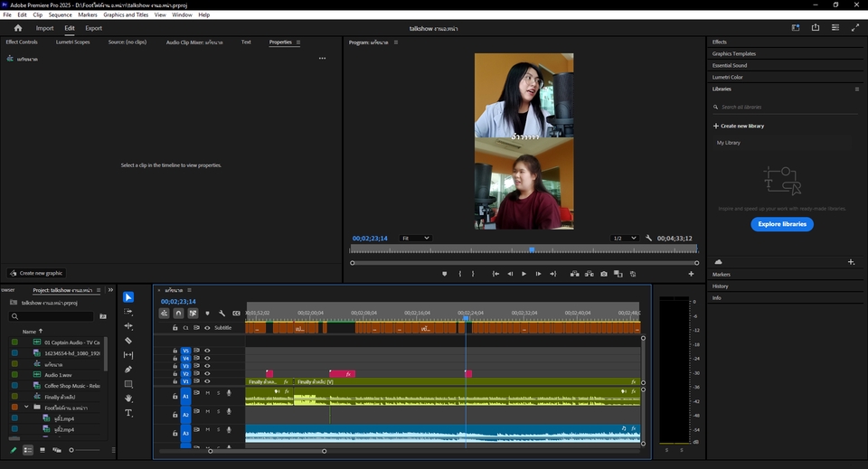Click Create new library
Image resolution: width=868 pixels, height=469 pixels.
click(x=739, y=126)
